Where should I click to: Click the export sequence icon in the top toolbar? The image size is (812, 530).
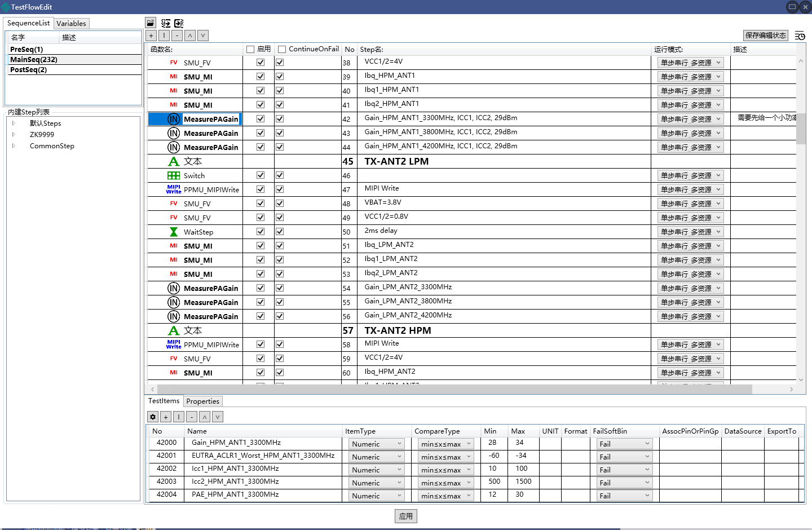179,23
